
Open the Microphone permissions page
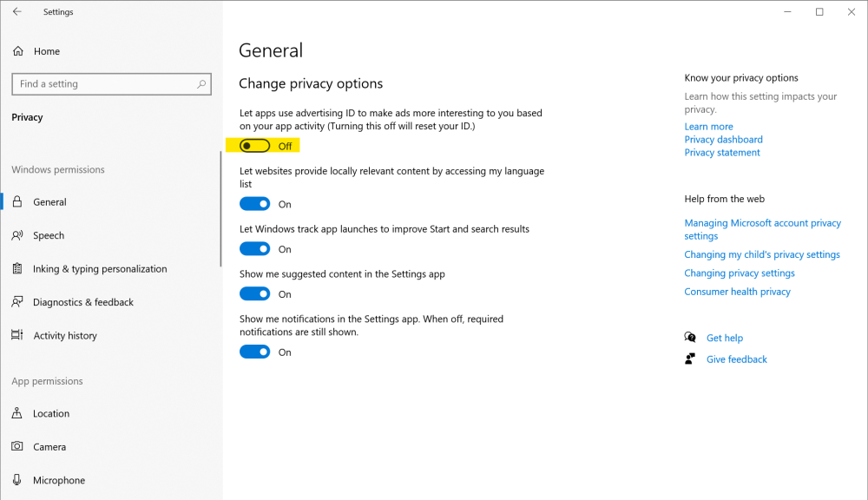(x=58, y=480)
